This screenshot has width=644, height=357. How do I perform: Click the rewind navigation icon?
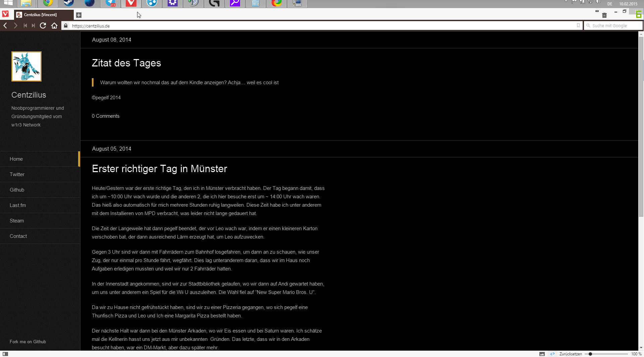25,25
